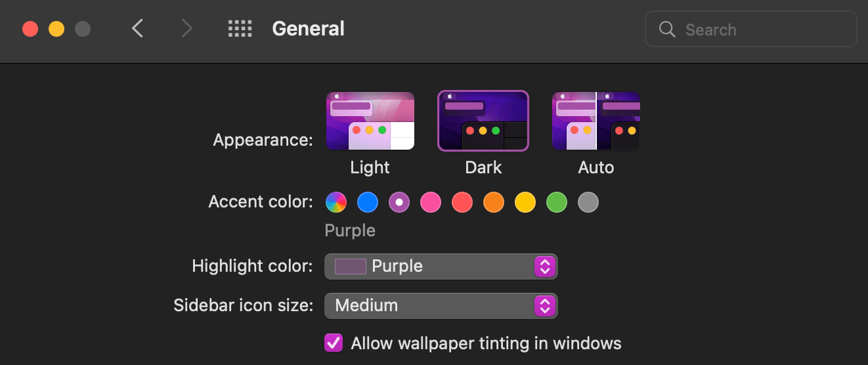
Task: Show all preferences grid icon
Action: 240,29
